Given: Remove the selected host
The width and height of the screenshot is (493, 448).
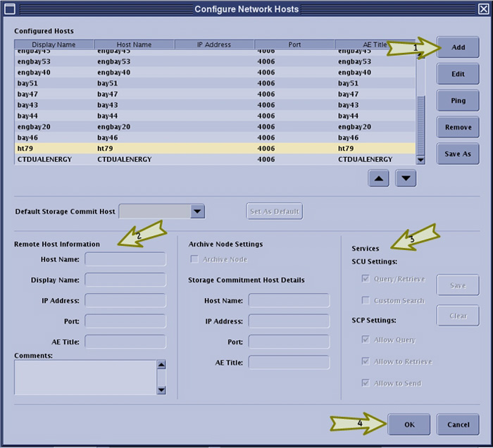Looking at the screenshot, I should coord(458,127).
